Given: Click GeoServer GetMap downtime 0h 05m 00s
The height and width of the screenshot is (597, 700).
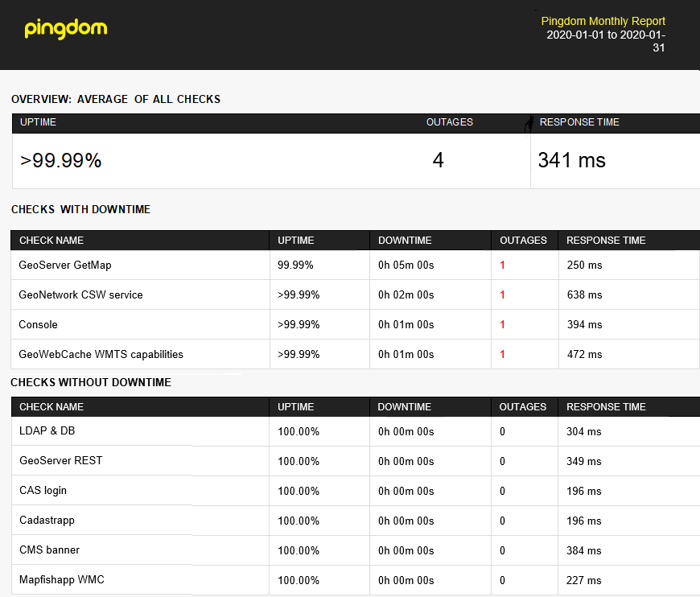Looking at the screenshot, I should point(406,265).
